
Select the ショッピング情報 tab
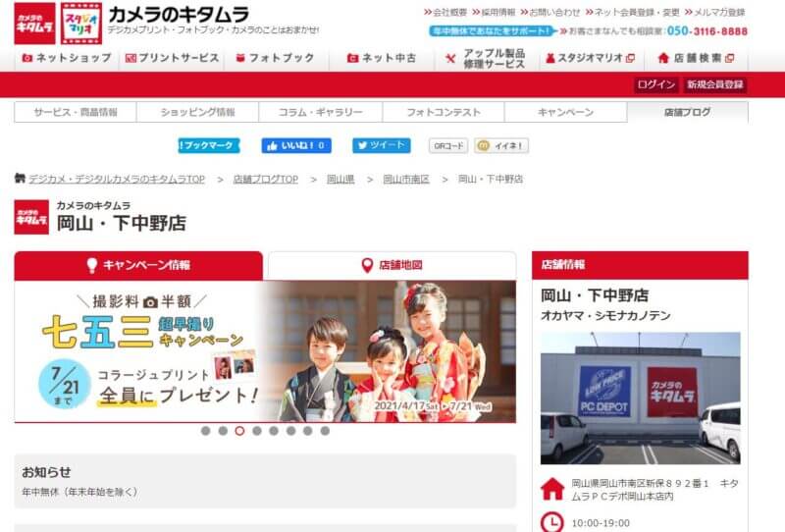pos(198,112)
